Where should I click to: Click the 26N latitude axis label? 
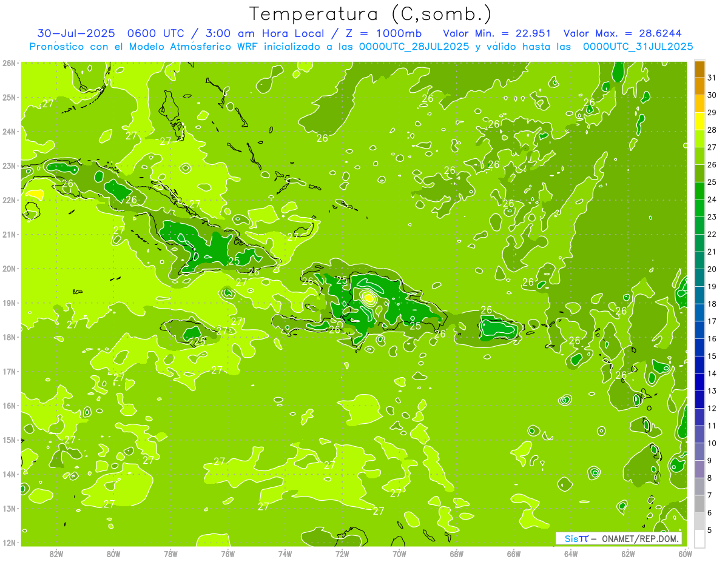tap(9, 63)
